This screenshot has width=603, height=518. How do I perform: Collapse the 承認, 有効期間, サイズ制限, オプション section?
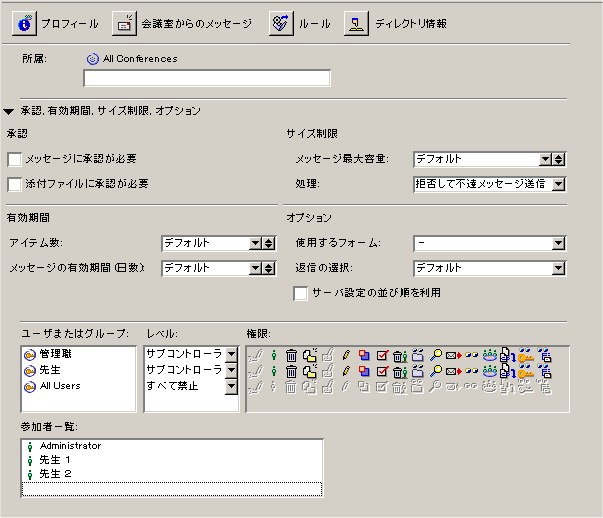(9, 111)
